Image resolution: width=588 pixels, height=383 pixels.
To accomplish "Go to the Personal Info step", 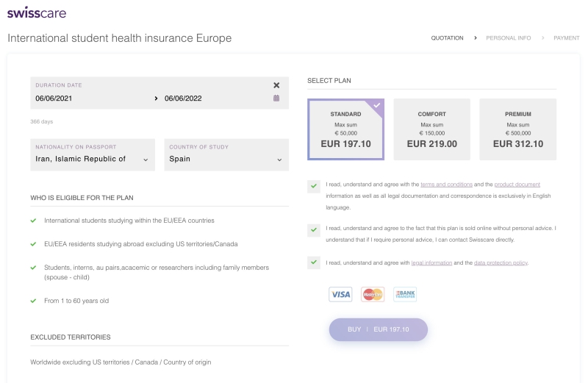I will 508,38.
